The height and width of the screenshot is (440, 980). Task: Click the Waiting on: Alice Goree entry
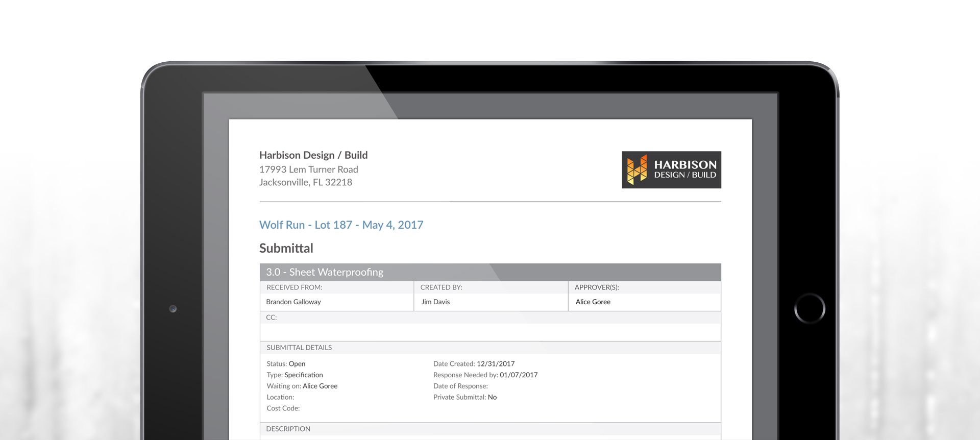tap(302, 386)
